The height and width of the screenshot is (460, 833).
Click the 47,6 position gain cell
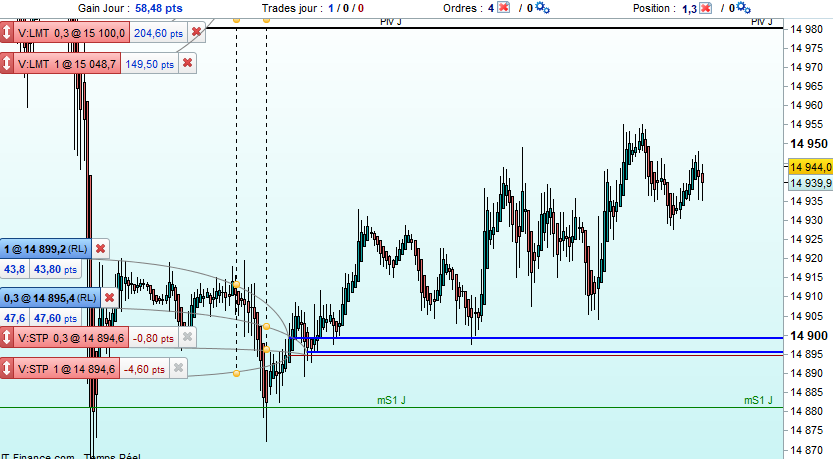(15, 318)
